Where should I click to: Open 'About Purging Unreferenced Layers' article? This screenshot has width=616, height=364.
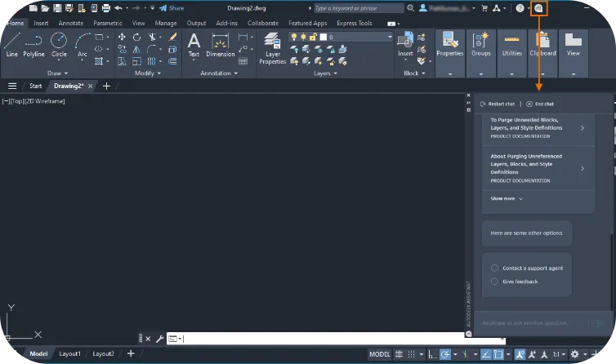(x=538, y=168)
